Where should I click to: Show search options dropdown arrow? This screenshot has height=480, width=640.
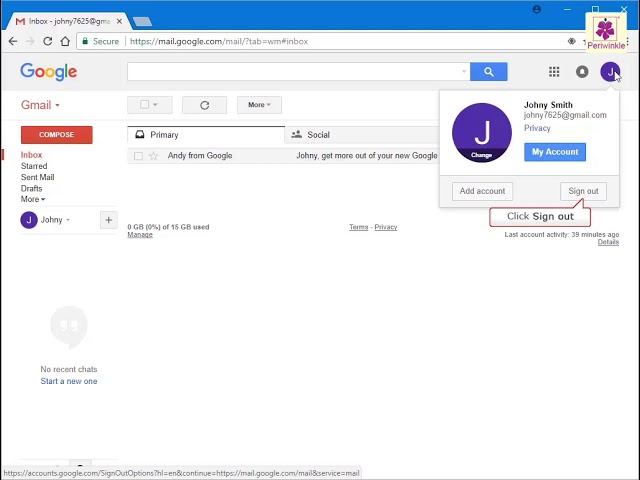click(464, 72)
